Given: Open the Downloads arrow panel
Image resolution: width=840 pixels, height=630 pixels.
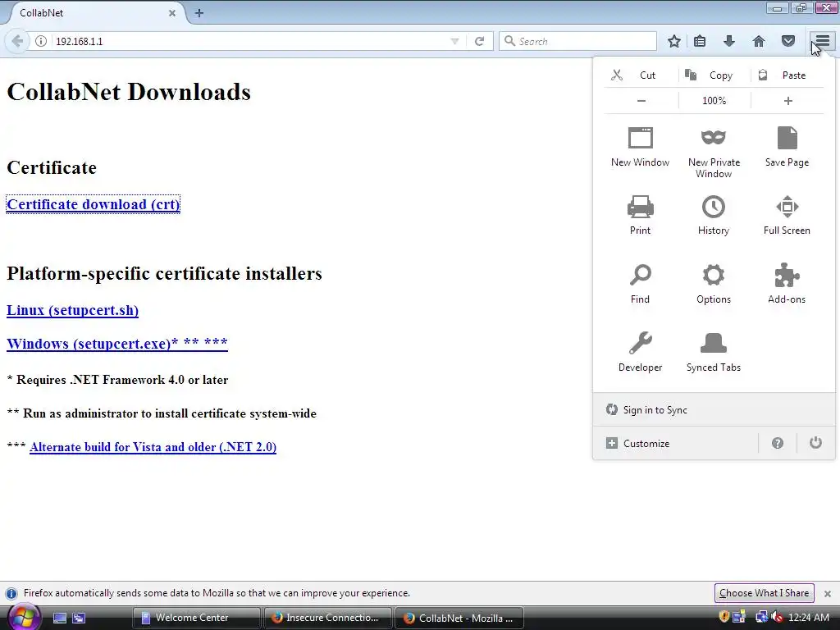Looking at the screenshot, I should pos(729,41).
